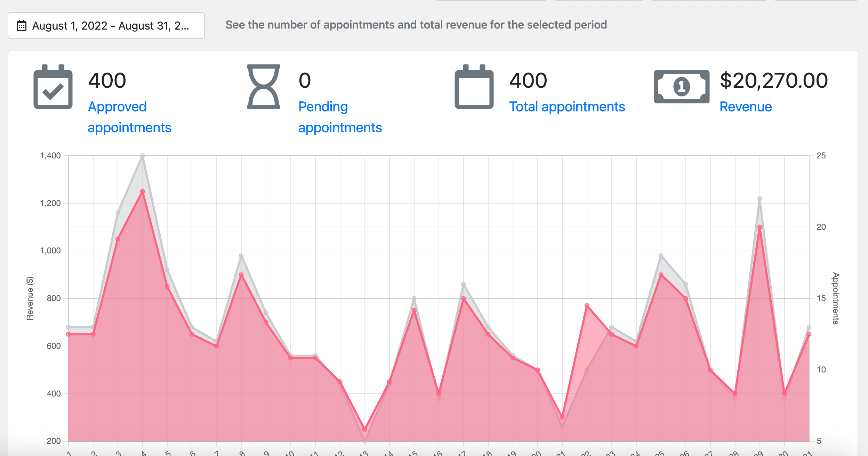Click the lowest revenue point on day 13
868x456 pixels.
coord(364,429)
